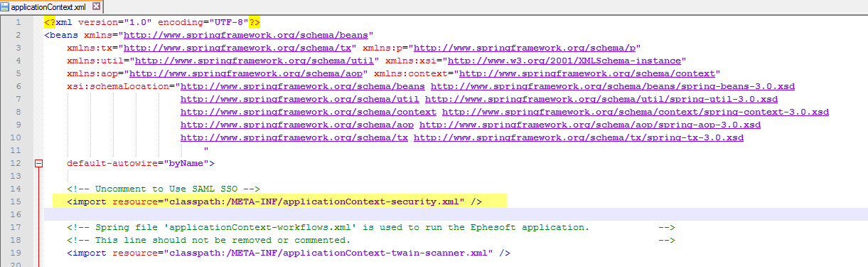The image size is (868, 267).
Task: Collapse the fold marker at line 12
Action: click(x=38, y=163)
